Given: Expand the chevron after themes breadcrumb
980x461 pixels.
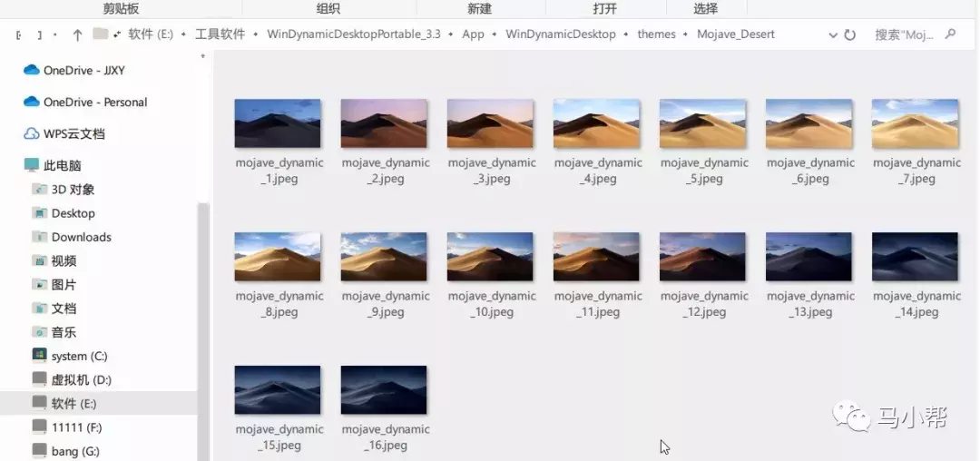Looking at the screenshot, I should [x=686, y=35].
